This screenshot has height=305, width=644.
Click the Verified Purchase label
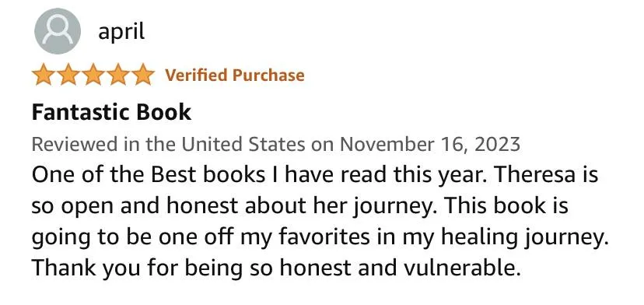point(235,75)
